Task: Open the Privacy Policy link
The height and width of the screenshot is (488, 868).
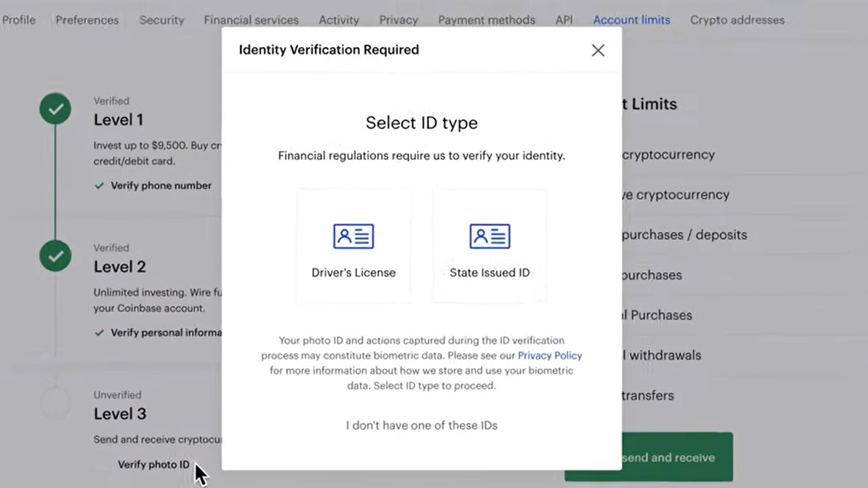Action: point(550,356)
